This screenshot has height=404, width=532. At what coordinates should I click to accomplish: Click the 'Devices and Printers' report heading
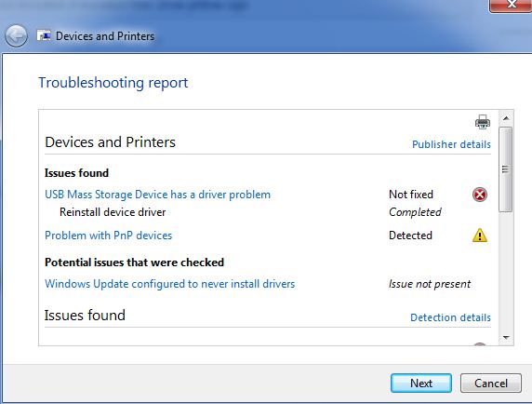[111, 142]
